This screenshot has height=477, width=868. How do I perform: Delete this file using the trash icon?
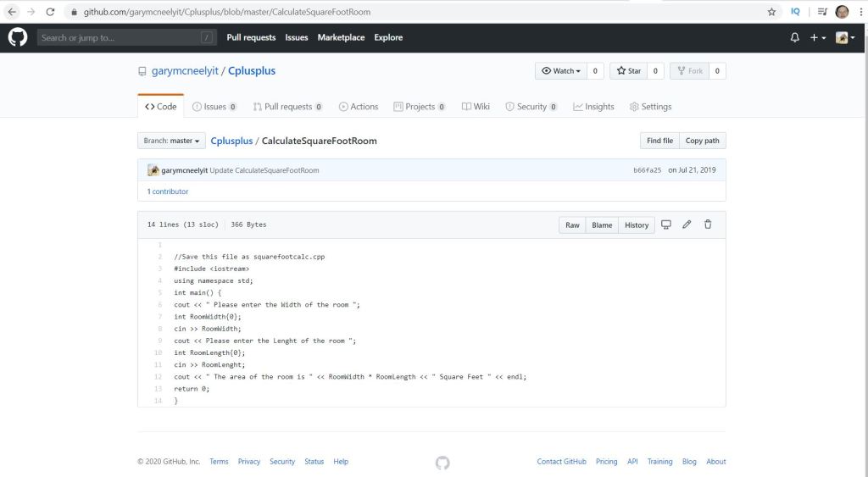[x=708, y=225]
